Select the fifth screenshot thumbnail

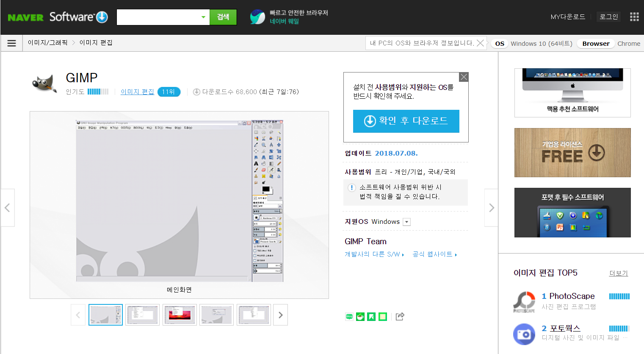pyautogui.click(x=254, y=315)
